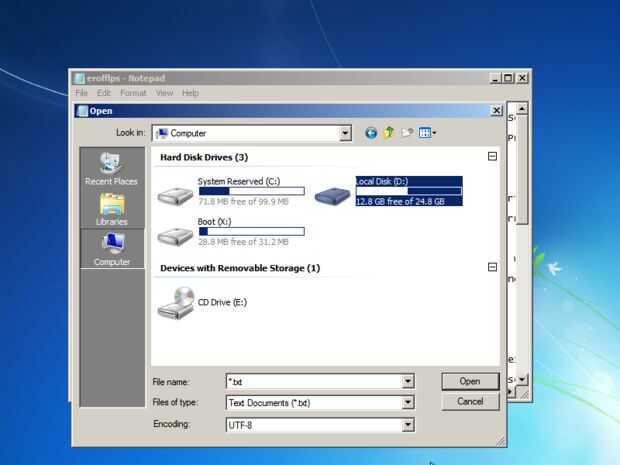Click Notepad's vertical scrollbar up arrow
The height and width of the screenshot is (465, 620).
click(522, 109)
